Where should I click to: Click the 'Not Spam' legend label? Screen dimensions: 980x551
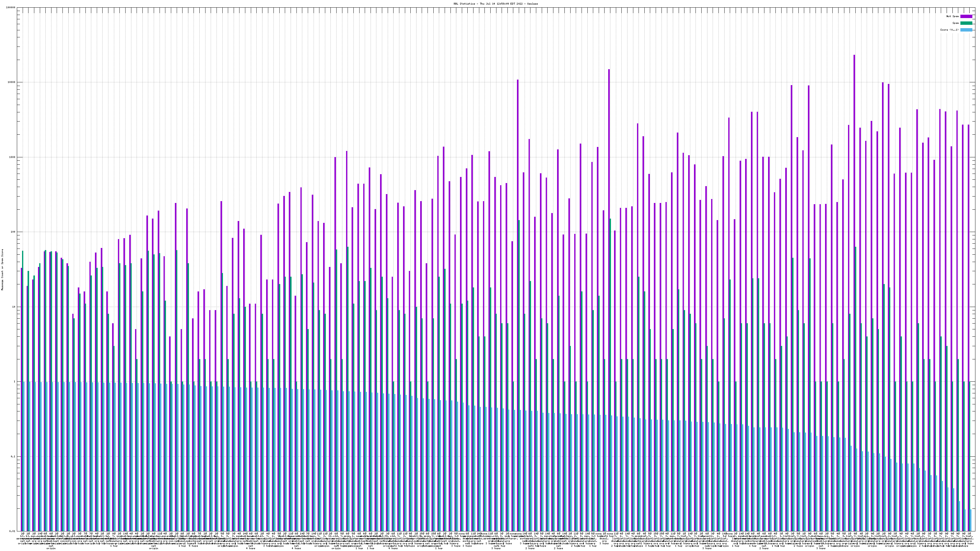953,16
